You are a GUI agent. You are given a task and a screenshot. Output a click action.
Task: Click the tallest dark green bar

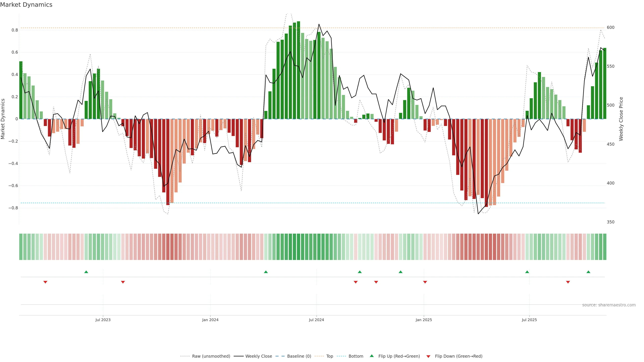tap(299, 70)
